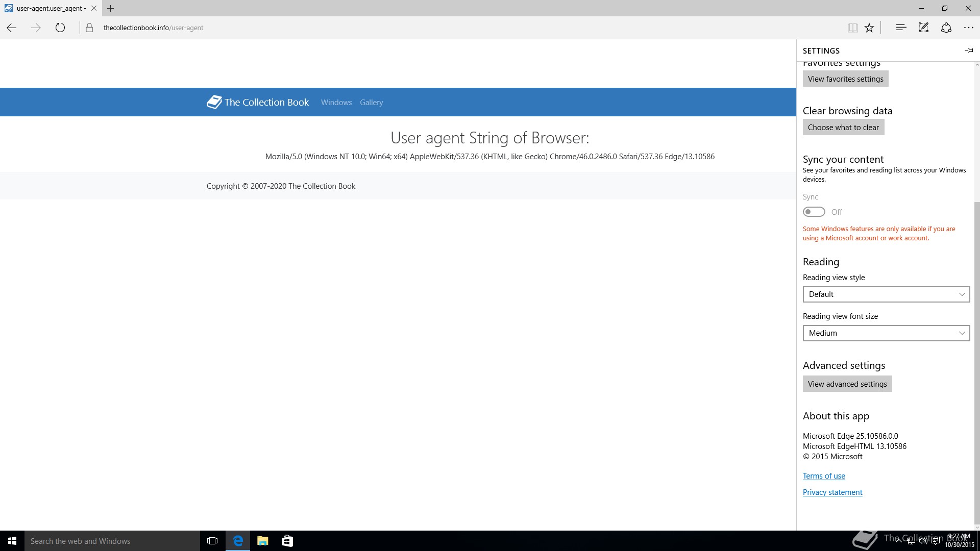Refresh the current page
980x551 pixels.
tap(60, 28)
